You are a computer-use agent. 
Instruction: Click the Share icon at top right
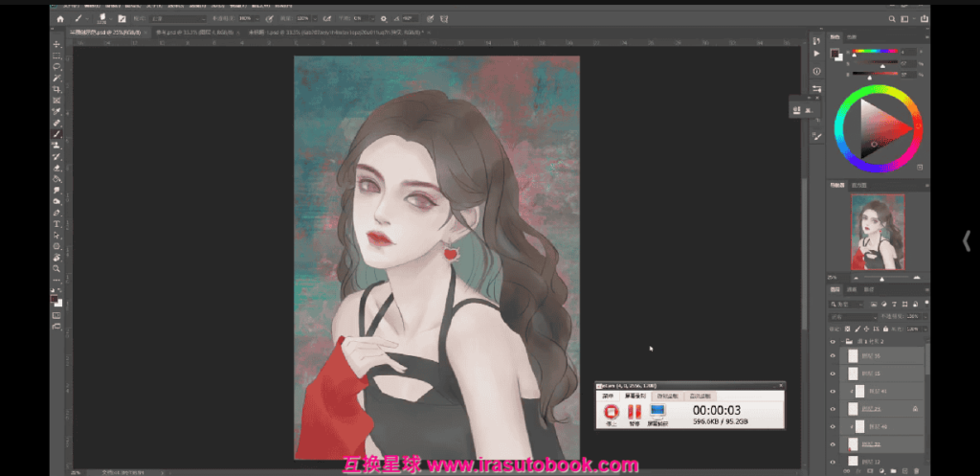coord(924,19)
